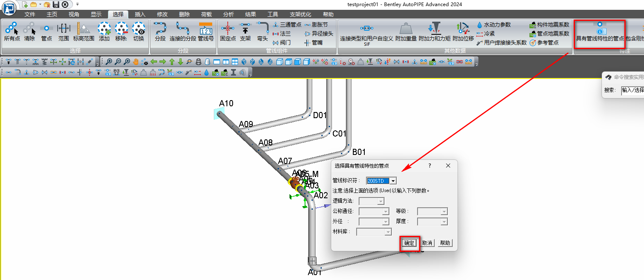Open the 厚度 dropdown
The height and width of the screenshot is (280, 644).
432,222
